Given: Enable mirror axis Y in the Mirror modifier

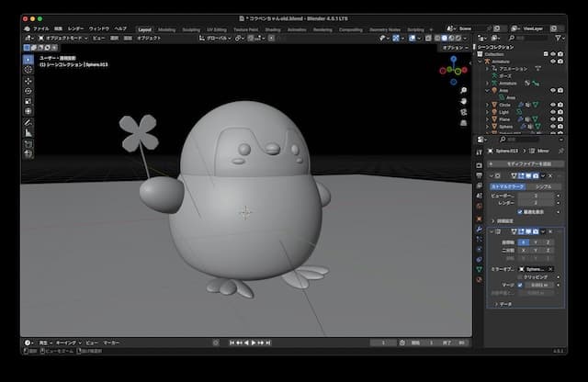Looking at the screenshot, I should point(536,242).
